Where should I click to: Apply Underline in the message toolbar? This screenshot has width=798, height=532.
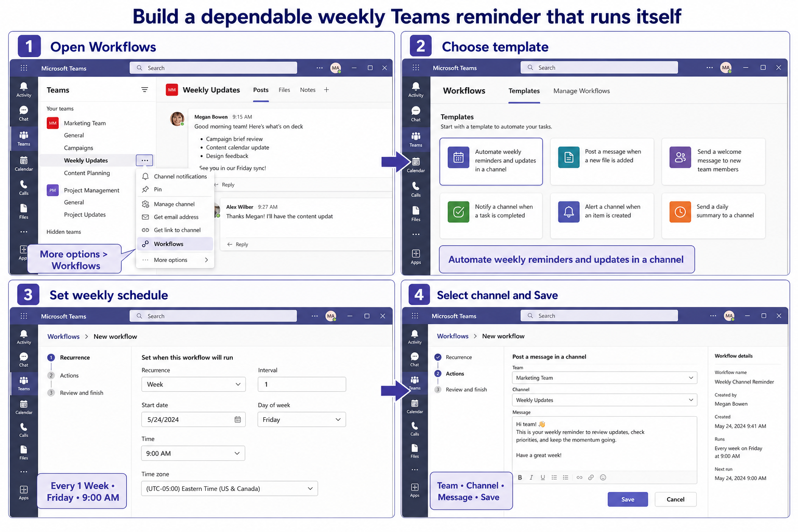coord(542,477)
